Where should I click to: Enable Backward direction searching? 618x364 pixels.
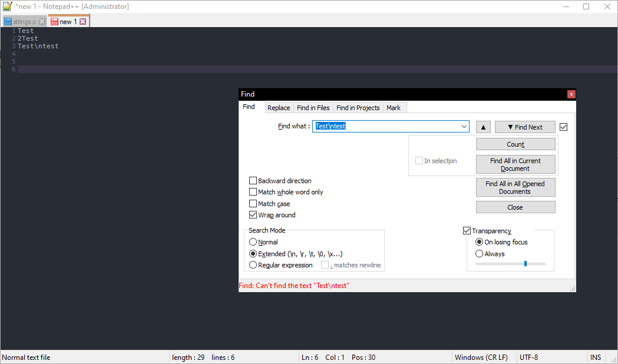(x=253, y=180)
